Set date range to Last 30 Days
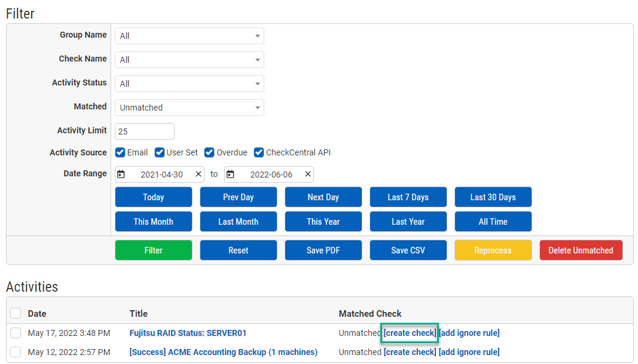Viewport: 638px width, 364px height. [493, 197]
